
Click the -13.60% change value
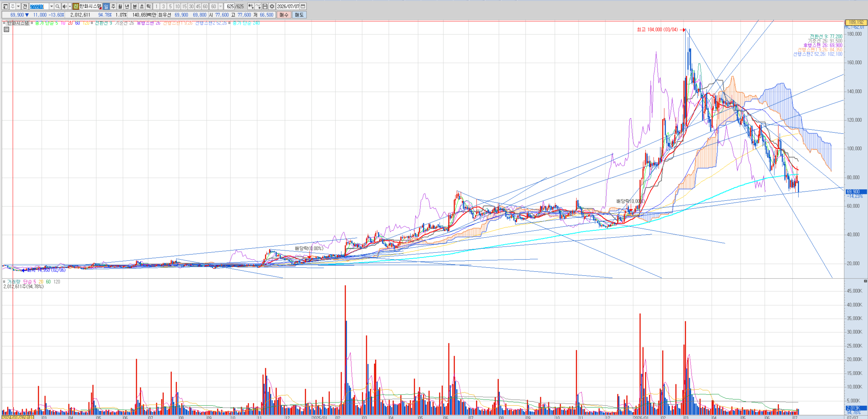tap(56, 15)
